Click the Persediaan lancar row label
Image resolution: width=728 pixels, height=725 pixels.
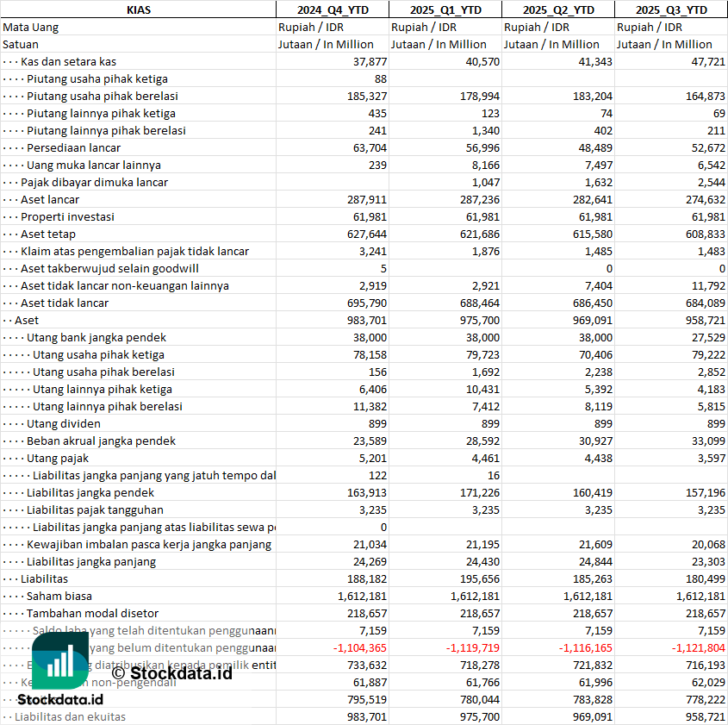pyautogui.click(x=73, y=147)
